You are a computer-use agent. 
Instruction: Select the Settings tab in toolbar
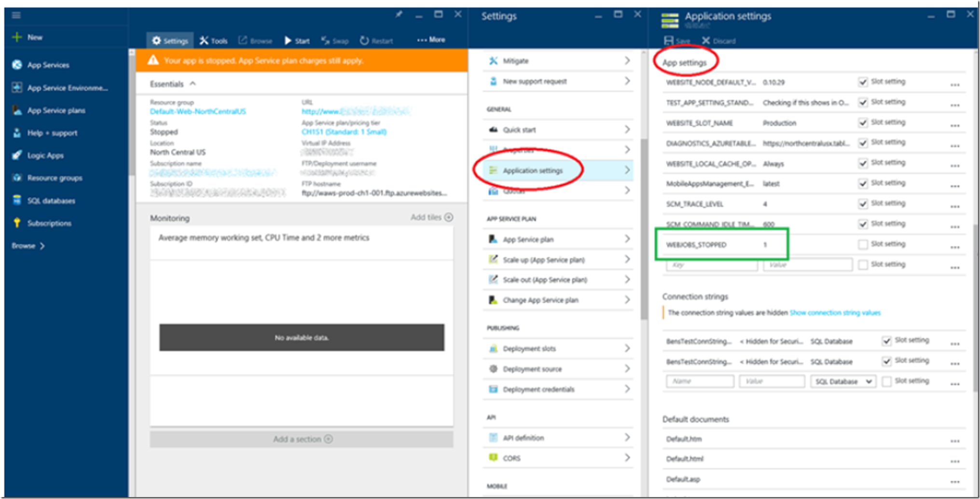[170, 41]
